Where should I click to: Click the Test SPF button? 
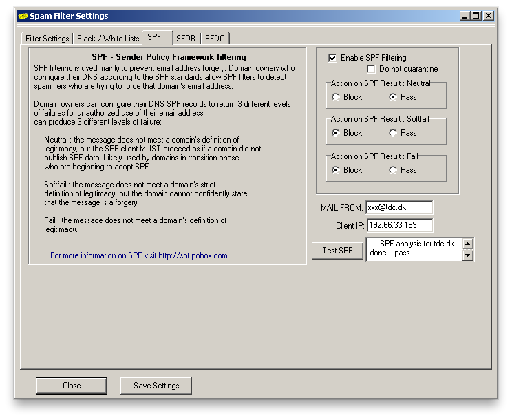[x=337, y=251]
